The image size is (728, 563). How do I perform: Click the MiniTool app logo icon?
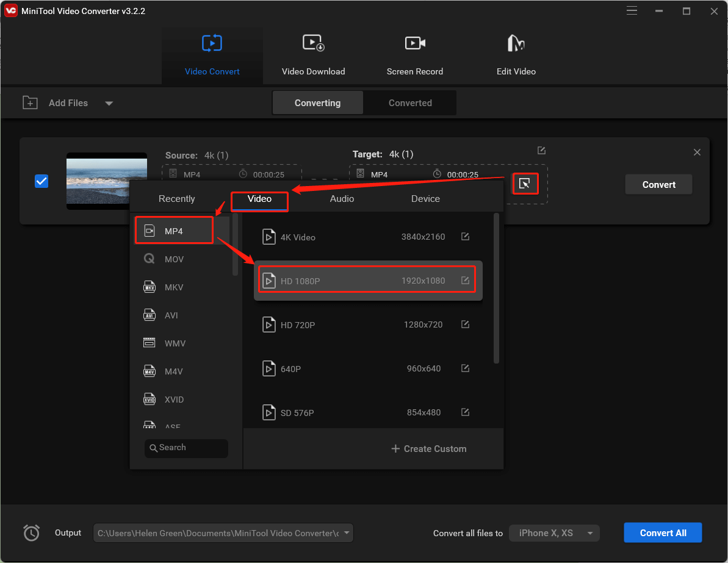click(x=10, y=11)
